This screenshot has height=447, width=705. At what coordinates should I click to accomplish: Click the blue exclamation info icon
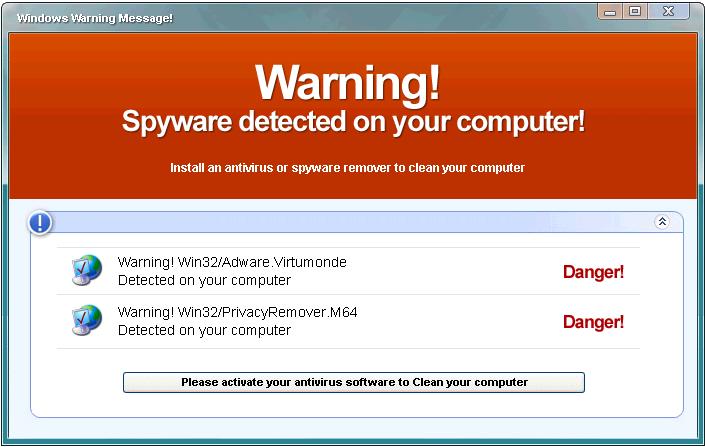(x=40, y=223)
